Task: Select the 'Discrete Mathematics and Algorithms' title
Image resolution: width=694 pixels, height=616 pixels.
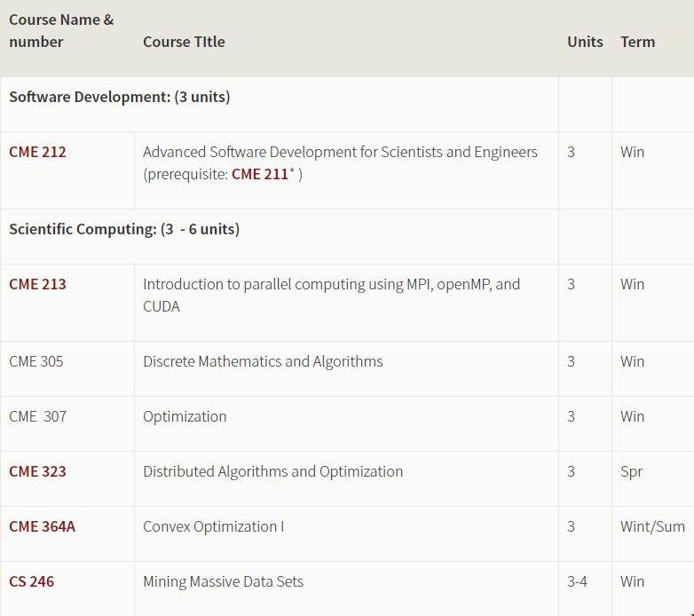Action: [263, 361]
